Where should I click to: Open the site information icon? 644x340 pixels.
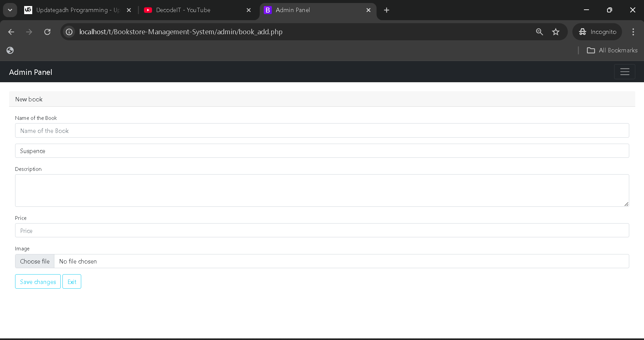[69, 32]
